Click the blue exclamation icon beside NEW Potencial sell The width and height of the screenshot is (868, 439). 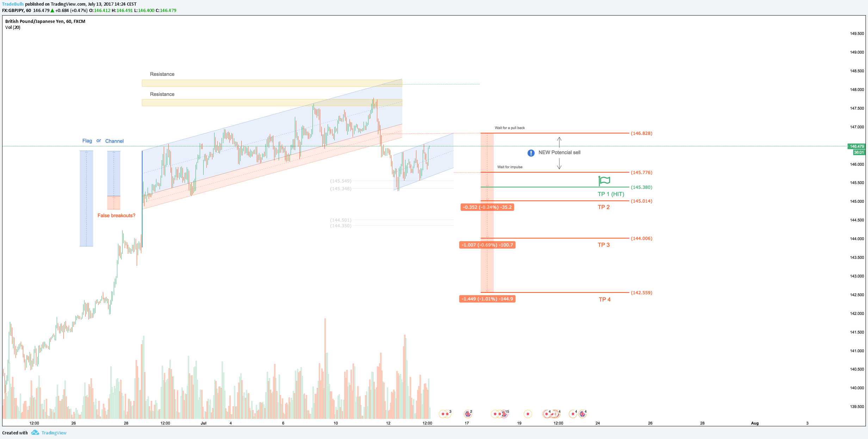coord(531,153)
